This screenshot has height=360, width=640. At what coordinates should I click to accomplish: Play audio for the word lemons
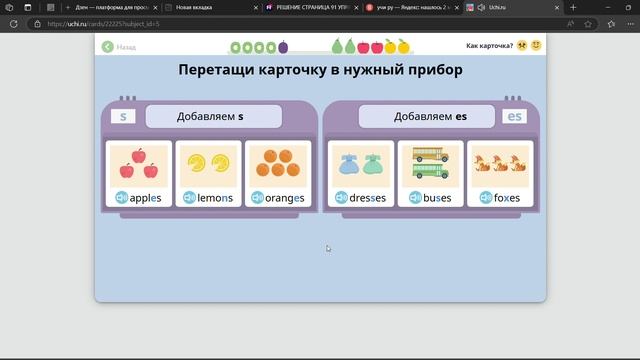[x=189, y=198]
